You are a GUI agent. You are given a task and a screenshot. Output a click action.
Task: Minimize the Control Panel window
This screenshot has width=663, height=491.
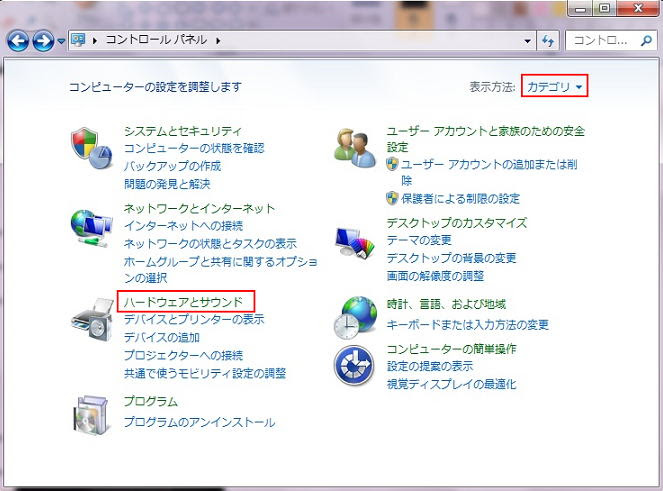[x=581, y=8]
